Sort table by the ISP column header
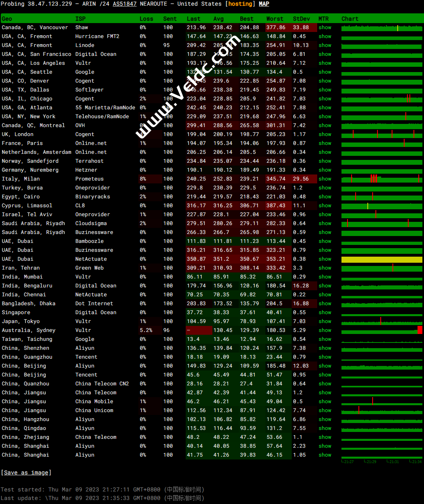Image resolution: width=424 pixels, height=504 pixels. pos(80,19)
